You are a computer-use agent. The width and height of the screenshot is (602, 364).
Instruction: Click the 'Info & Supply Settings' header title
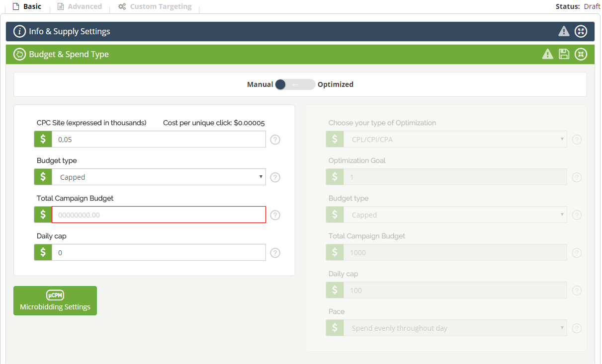tap(70, 31)
